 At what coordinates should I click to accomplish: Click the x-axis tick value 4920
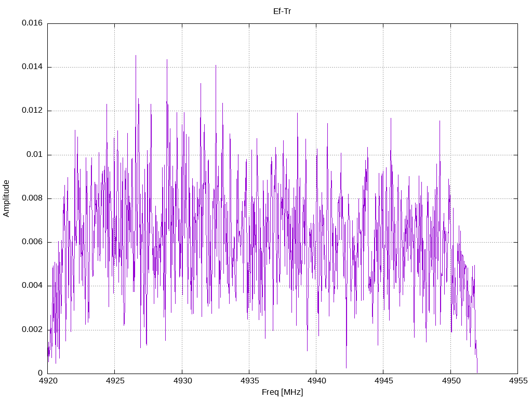point(48,381)
